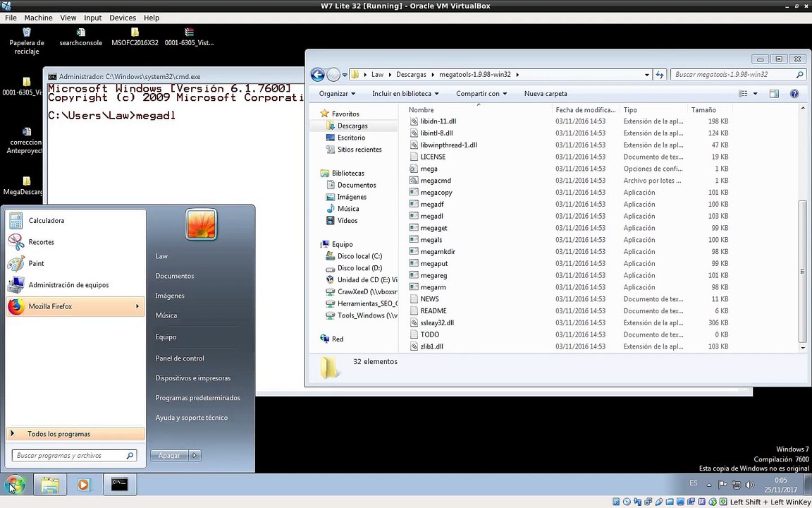The width and height of the screenshot is (812, 508).
Task: Open the VirtualBox Devices menu
Action: point(122,18)
